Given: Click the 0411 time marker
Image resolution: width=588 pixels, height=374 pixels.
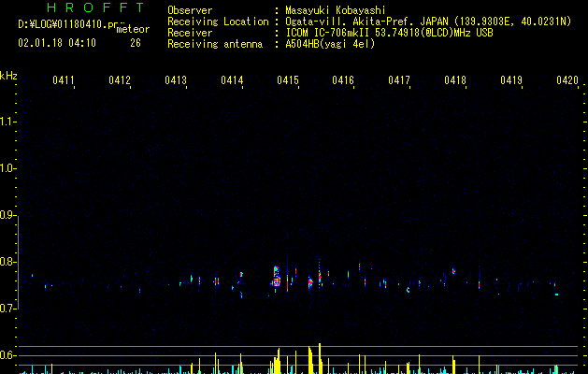Looking at the screenshot, I should point(64,79).
